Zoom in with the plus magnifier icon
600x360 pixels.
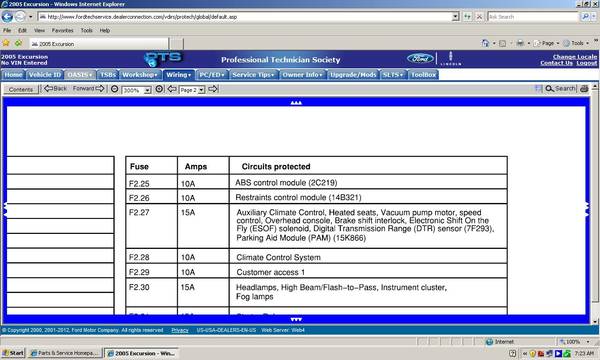(x=159, y=89)
